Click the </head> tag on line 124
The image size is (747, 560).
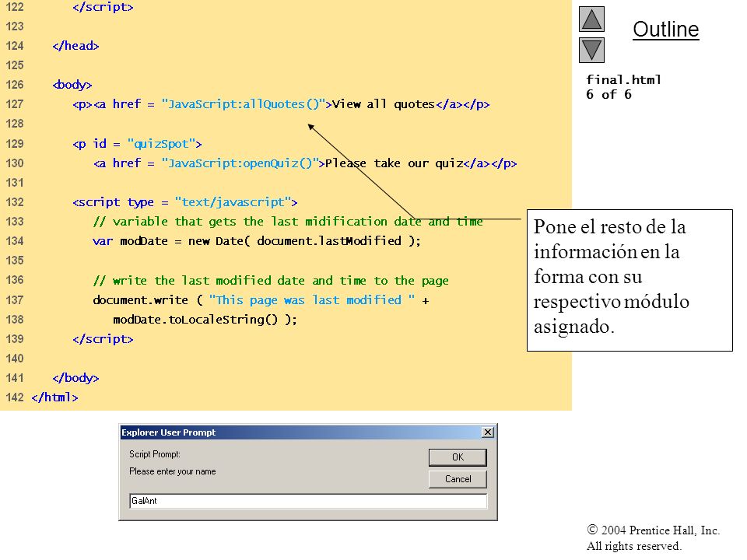[75, 46]
